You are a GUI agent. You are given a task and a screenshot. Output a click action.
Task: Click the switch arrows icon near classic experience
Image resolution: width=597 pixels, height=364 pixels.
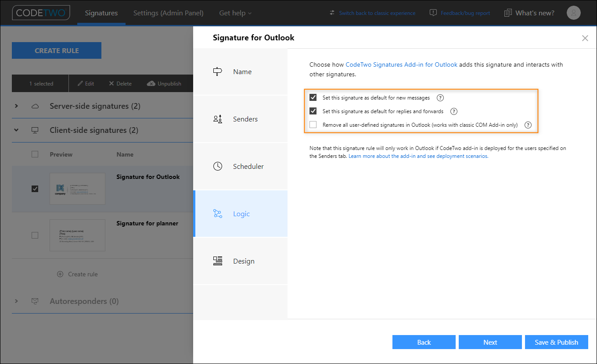(332, 13)
